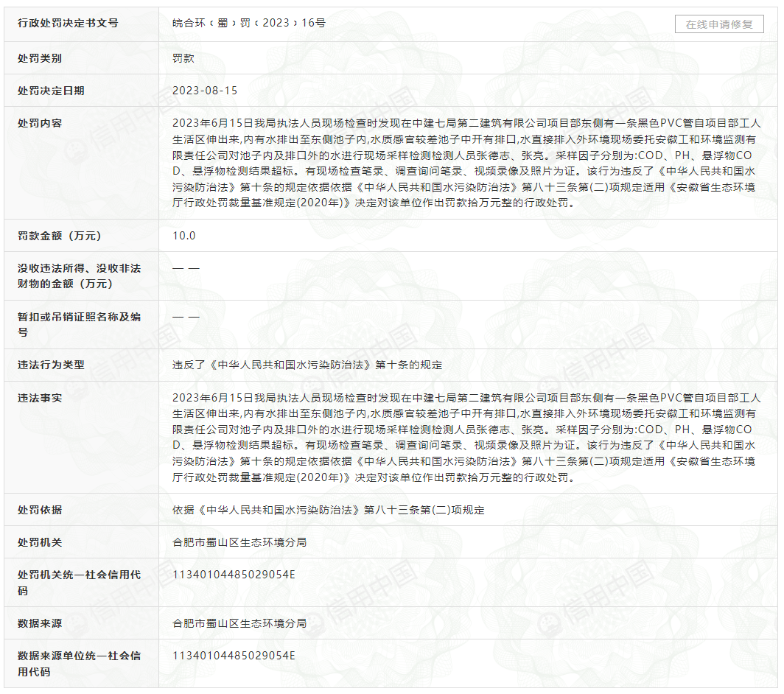
Task: Select the fine amount value 10.0
Action: point(184,236)
